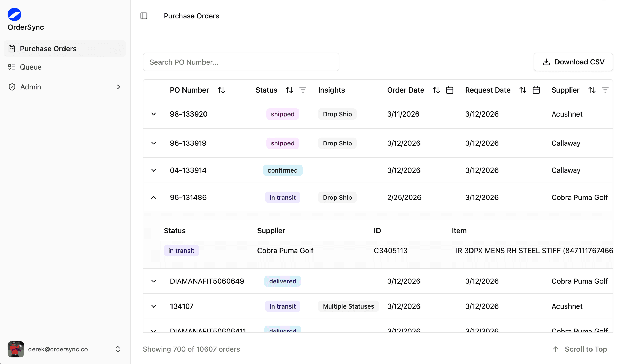Click Download CSV button
Screen dimensions: 624x364
pos(573,62)
